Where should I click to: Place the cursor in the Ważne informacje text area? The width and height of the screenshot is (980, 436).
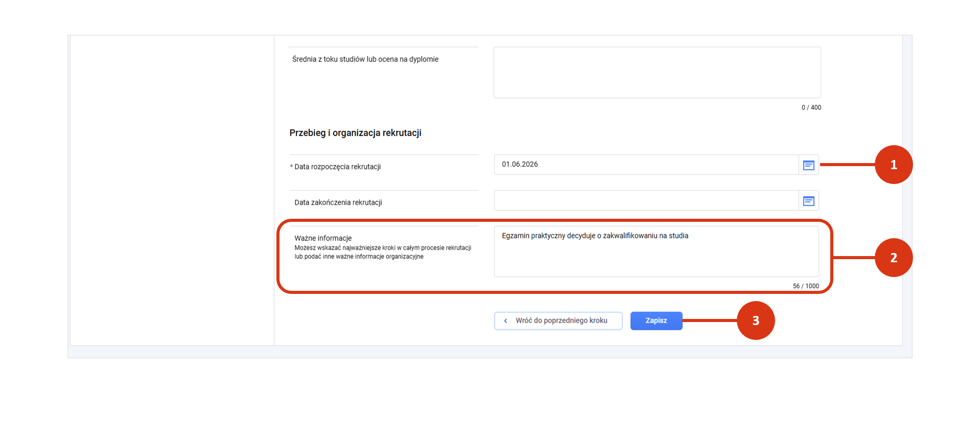coord(656,256)
